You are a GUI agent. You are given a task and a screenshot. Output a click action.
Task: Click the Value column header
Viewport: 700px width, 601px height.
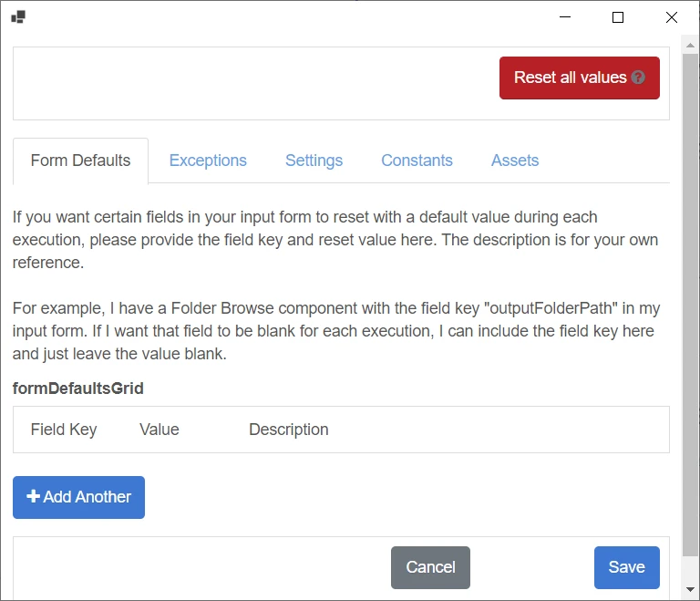point(160,430)
